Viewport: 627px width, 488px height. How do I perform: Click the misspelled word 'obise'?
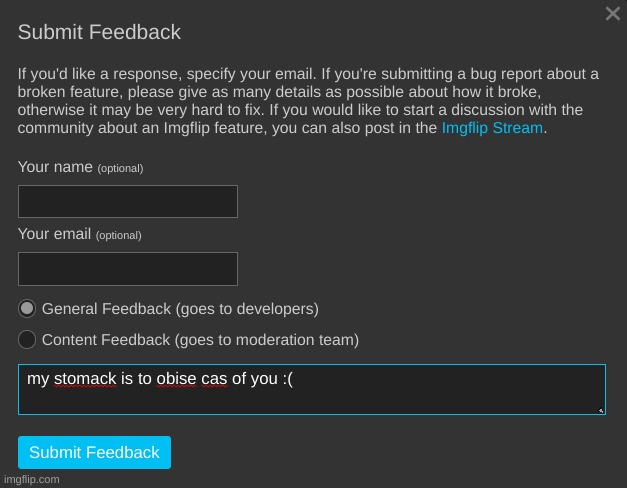[x=177, y=379]
